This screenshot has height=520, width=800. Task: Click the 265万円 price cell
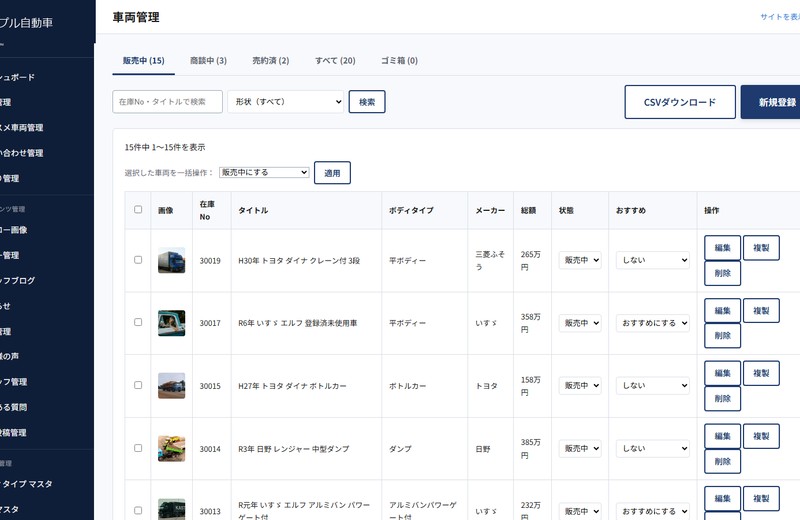(531, 260)
